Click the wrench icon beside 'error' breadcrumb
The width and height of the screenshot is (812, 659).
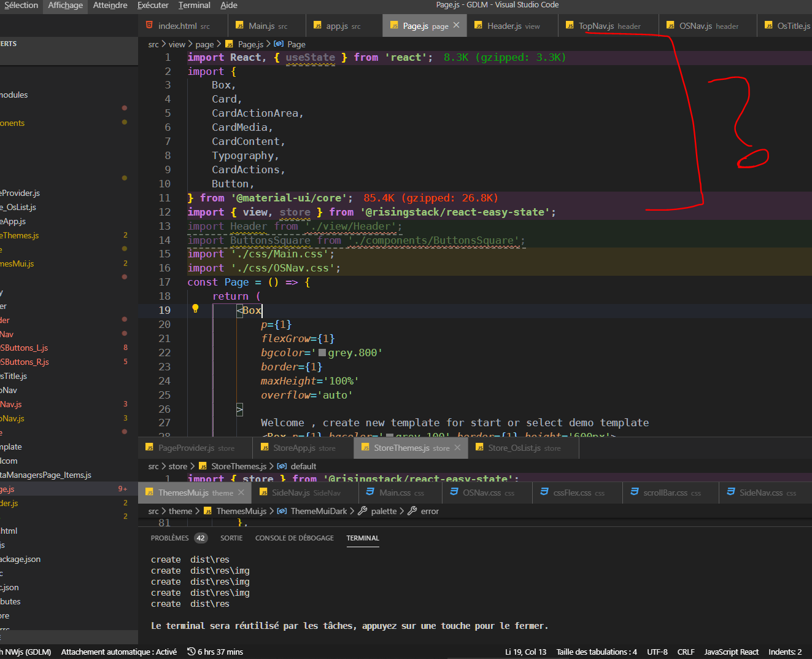(412, 511)
